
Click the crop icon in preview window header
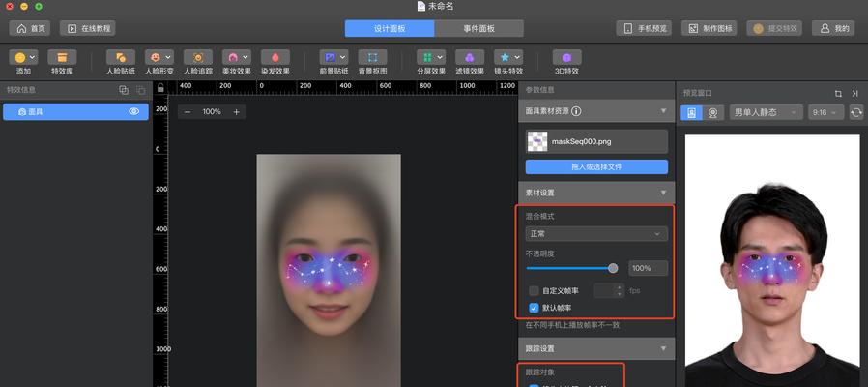coord(838,94)
